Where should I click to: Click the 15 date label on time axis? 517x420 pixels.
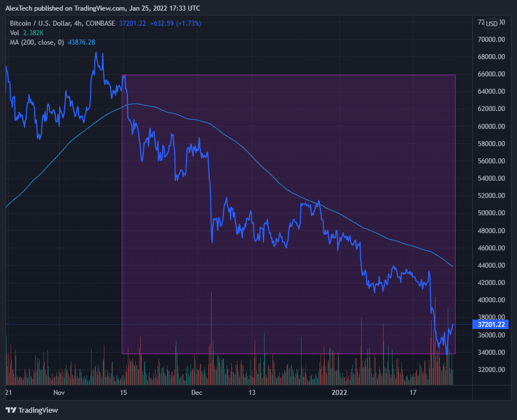124,393
